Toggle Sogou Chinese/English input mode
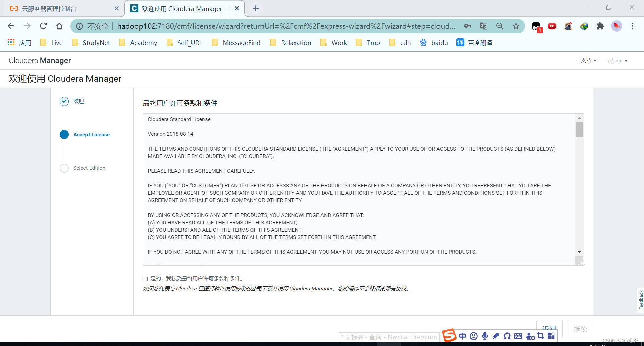644x346 pixels. coord(462,336)
